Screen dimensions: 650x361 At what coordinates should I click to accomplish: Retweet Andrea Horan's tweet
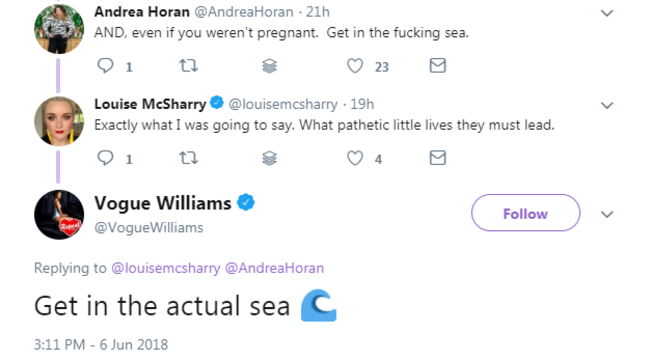coord(188,66)
